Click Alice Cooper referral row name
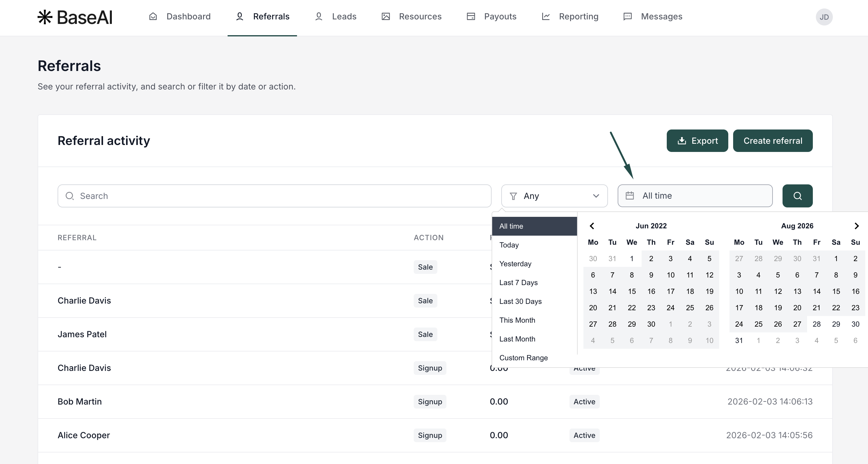 click(84, 435)
